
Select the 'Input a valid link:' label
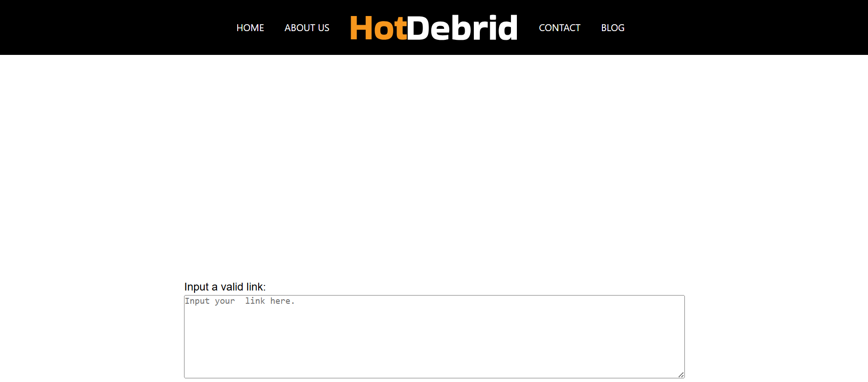pyautogui.click(x=225, y=287)
